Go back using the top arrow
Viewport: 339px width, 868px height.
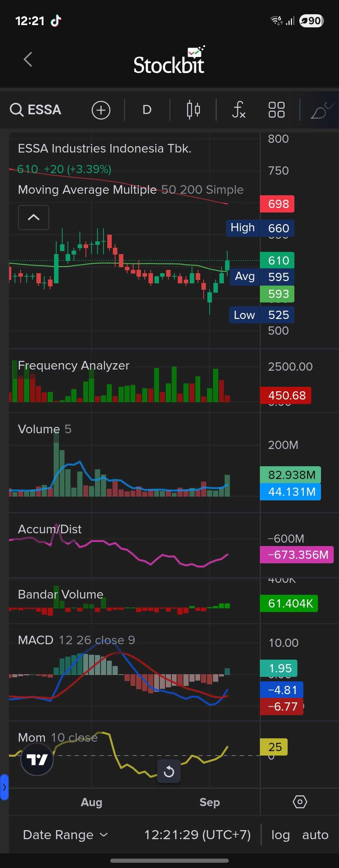tap(28, 59)
